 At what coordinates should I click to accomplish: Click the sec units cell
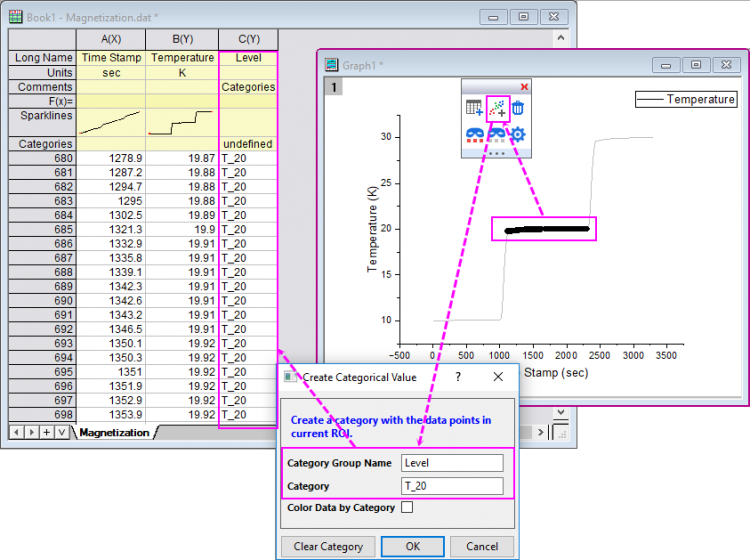click(111, 73)
